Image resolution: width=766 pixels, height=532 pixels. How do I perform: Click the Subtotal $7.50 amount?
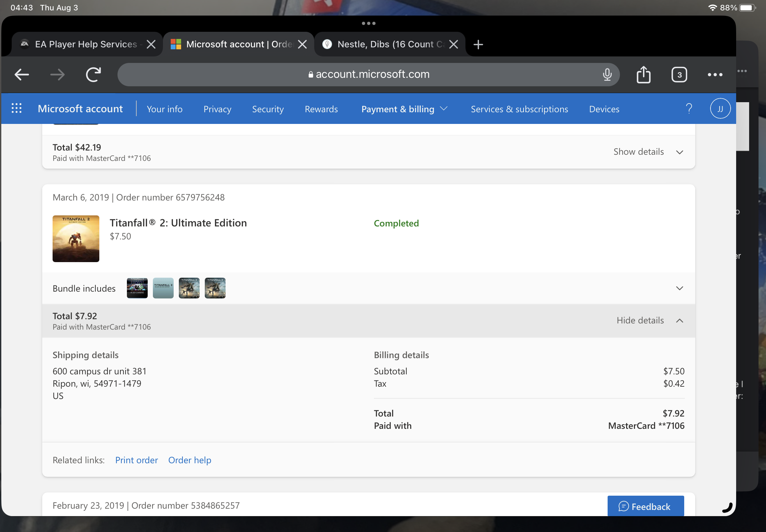coord(673,371)
